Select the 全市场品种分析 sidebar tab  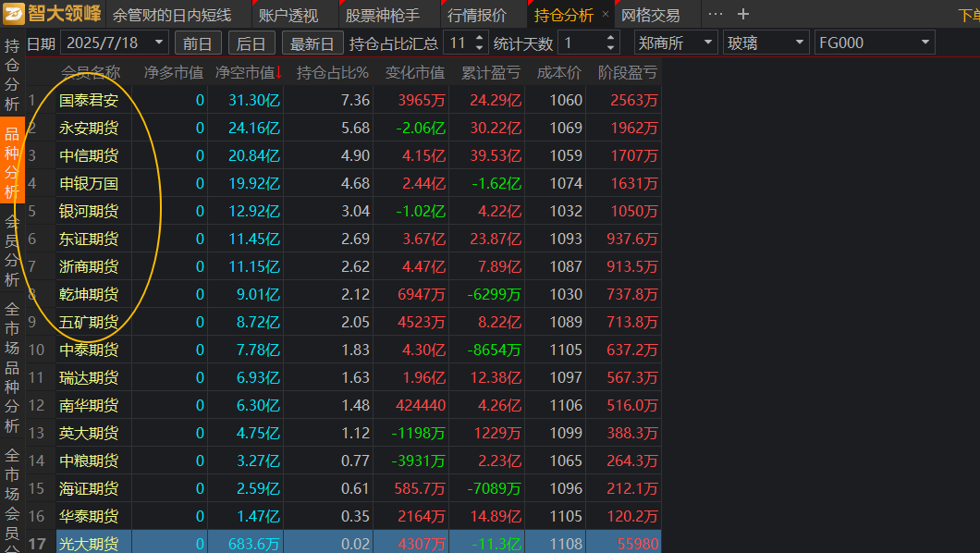point(12,367)
